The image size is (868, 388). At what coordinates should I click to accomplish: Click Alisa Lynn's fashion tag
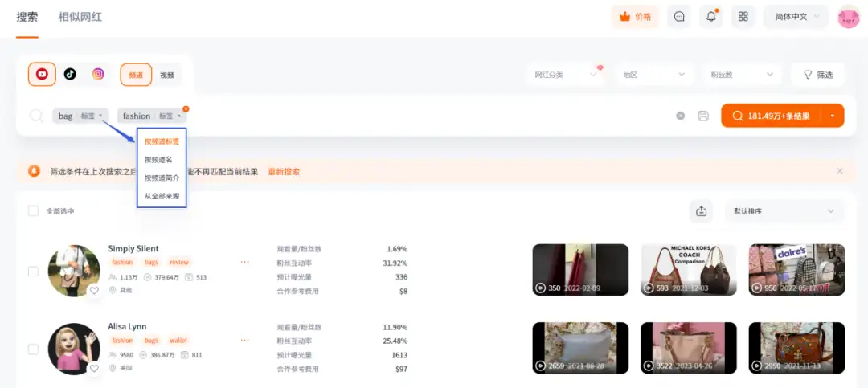point(122,341)
